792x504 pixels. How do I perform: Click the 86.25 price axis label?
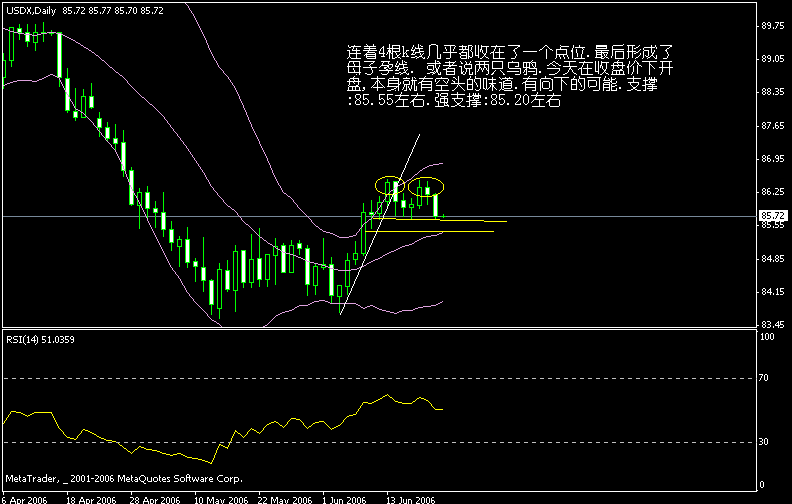click(773, 192)
